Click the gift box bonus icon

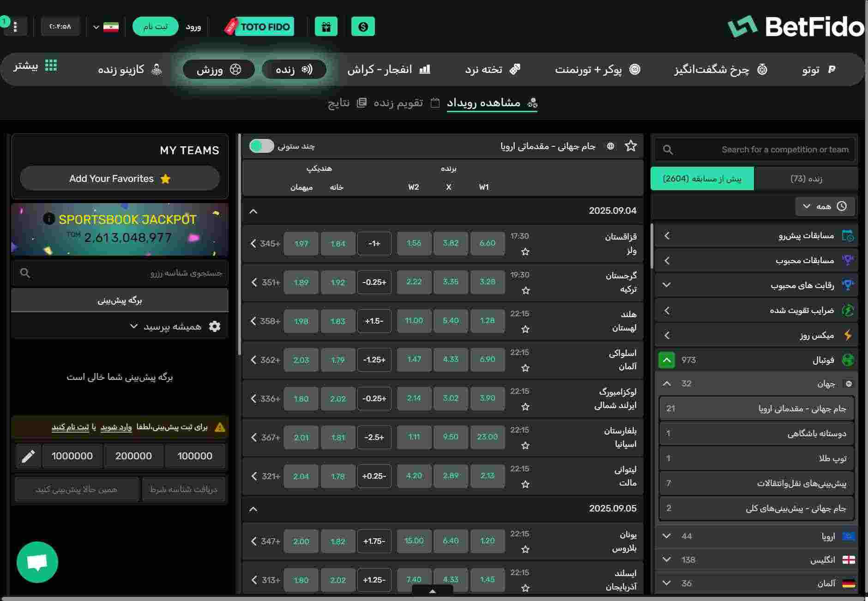pyautogui.click(x=326, y=27)
